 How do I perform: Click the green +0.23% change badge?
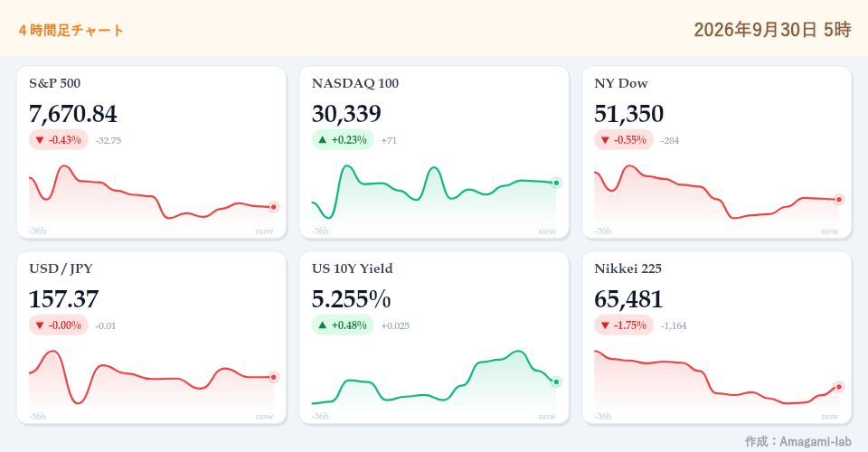[x=344, y=140]
